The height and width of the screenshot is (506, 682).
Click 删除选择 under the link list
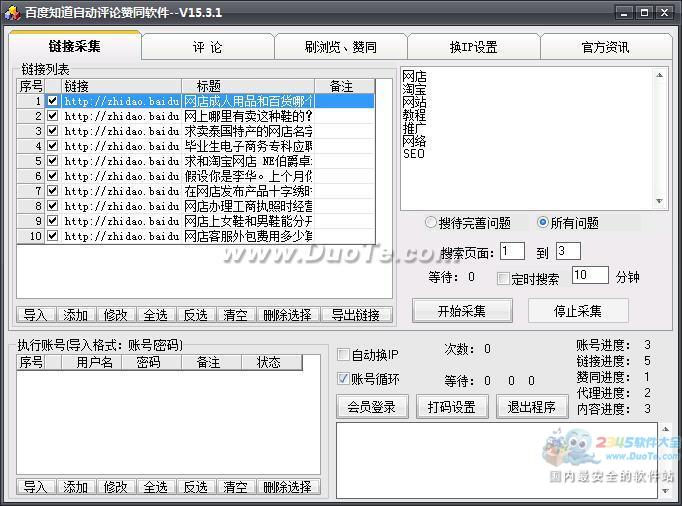[288, 315]
